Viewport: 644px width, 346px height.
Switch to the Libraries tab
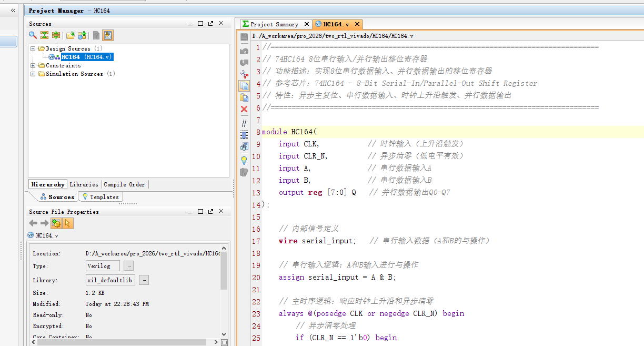84,184
